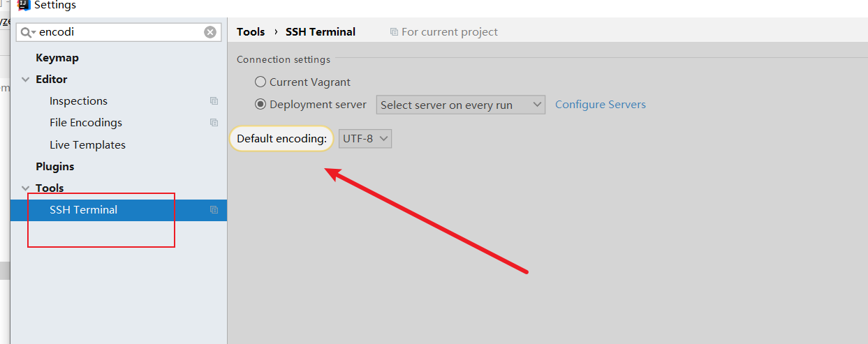The image size is (868, 344).
Task: Clear the settings search text
Action: [x=210, y=32]
